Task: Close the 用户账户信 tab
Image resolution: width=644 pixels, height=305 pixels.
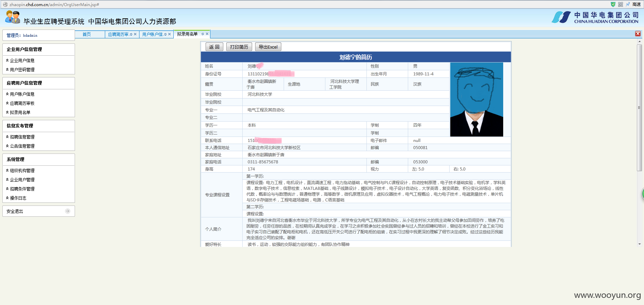Action: [169, 34]
